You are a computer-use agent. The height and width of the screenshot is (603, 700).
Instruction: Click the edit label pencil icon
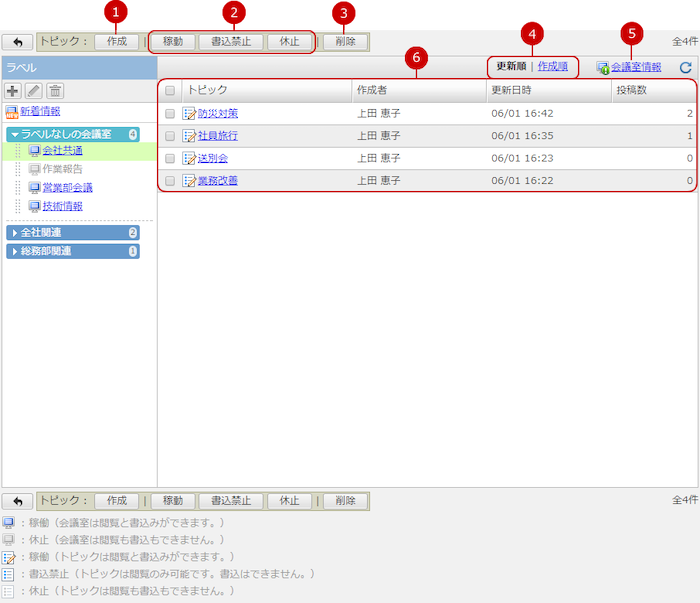point(35,91)
